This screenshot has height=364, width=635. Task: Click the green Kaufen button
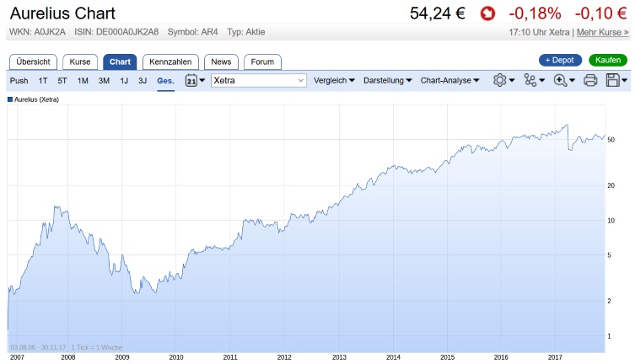(608, 61)
